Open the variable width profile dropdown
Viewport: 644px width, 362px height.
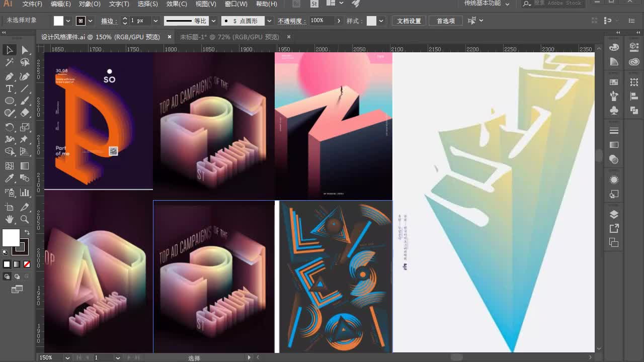(213, 21)
